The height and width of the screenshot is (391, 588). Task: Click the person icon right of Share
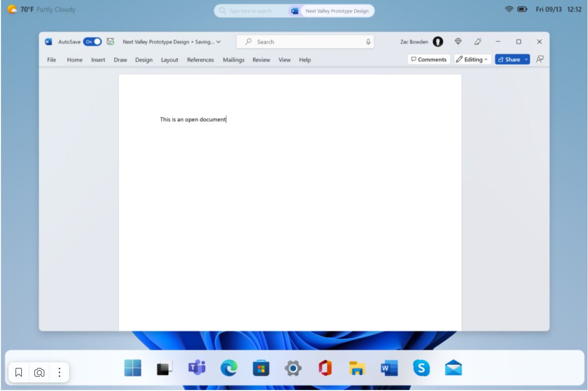[x=540, y=59]
